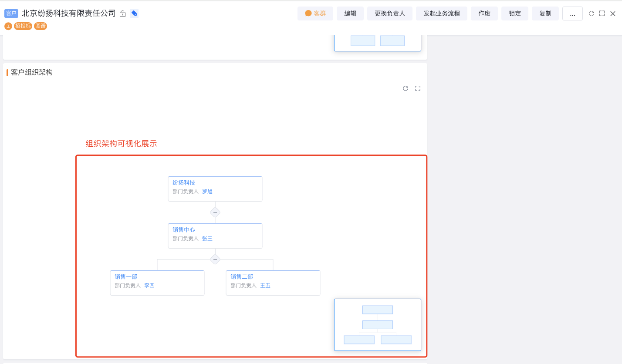Close the customer detail panel
This screenshot has width=622, height=364.
point(614,13)
